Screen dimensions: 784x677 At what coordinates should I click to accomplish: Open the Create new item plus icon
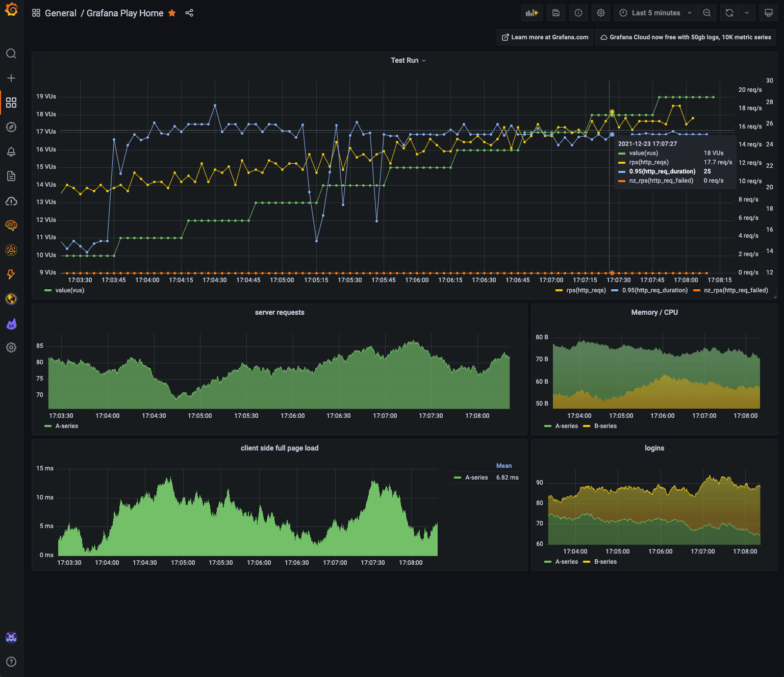click(11, 78)
